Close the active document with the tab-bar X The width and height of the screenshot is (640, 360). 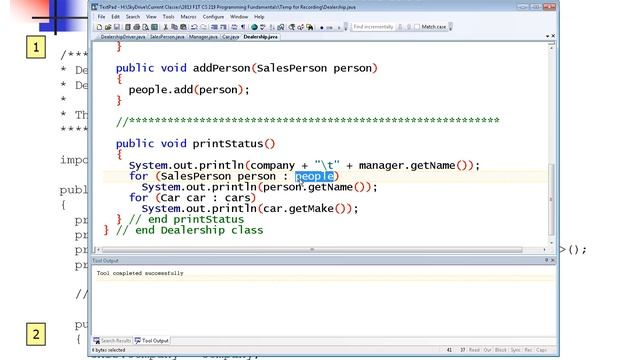coord(553,36)
